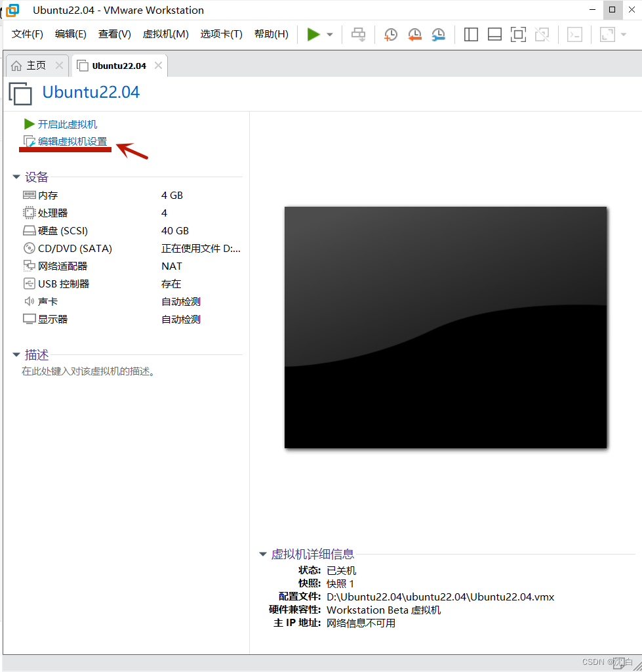
Task: Click the green power-on toolbar button
Action: pos(313,34)
